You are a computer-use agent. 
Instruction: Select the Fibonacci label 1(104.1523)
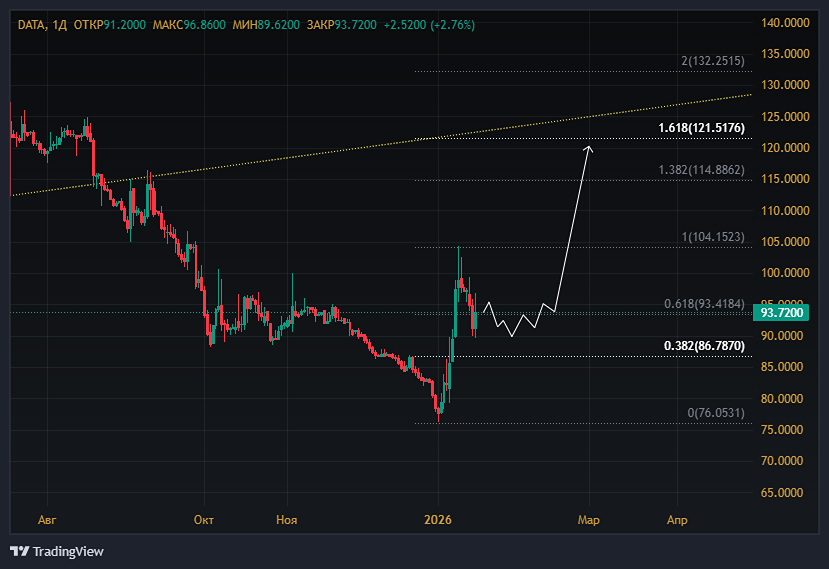(713, 237)
